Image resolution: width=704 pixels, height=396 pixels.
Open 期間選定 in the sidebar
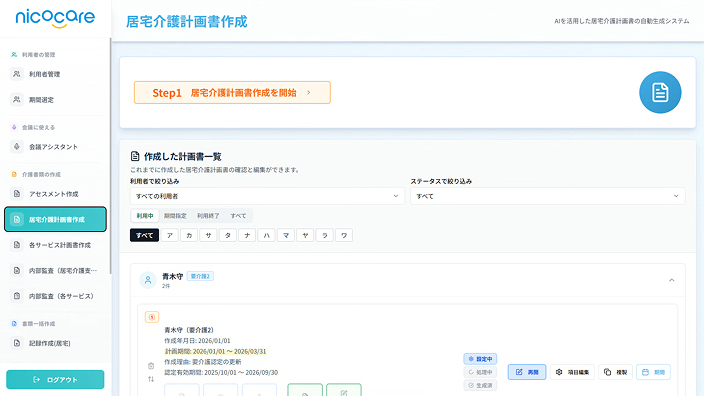[x=55, y=100]
